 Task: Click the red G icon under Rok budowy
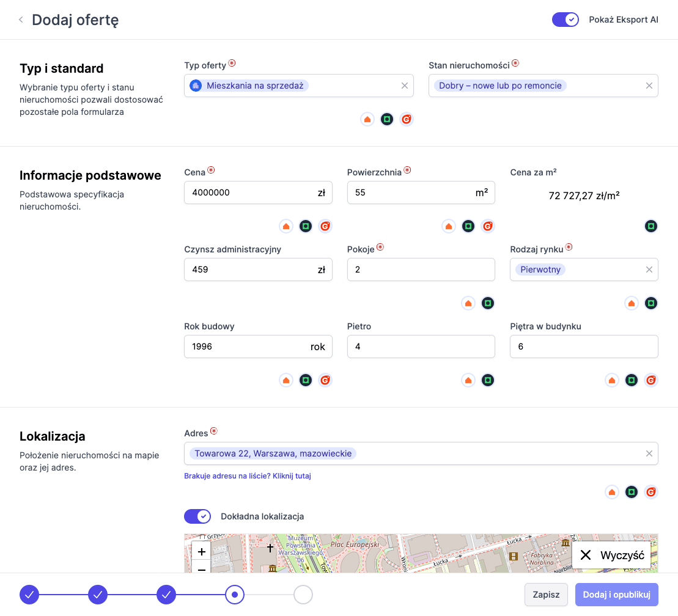click(x=325, y=380)
